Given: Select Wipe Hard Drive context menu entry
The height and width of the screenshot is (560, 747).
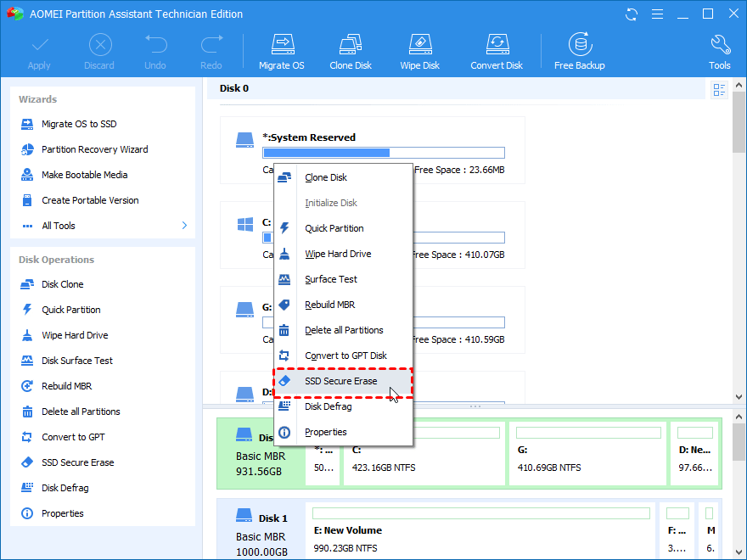Looking at the screenshot, I should click(x=343, y=254).
